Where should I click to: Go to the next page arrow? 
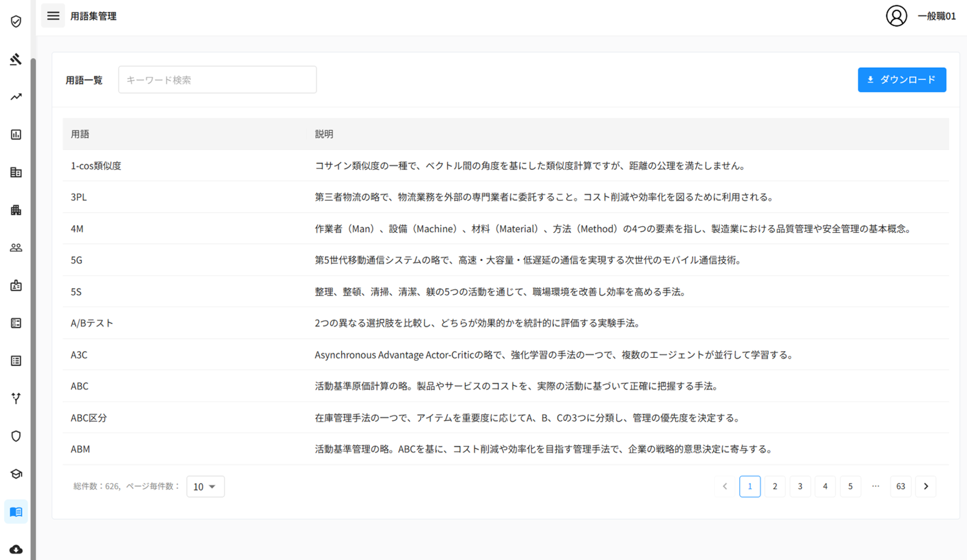point(926,486)
